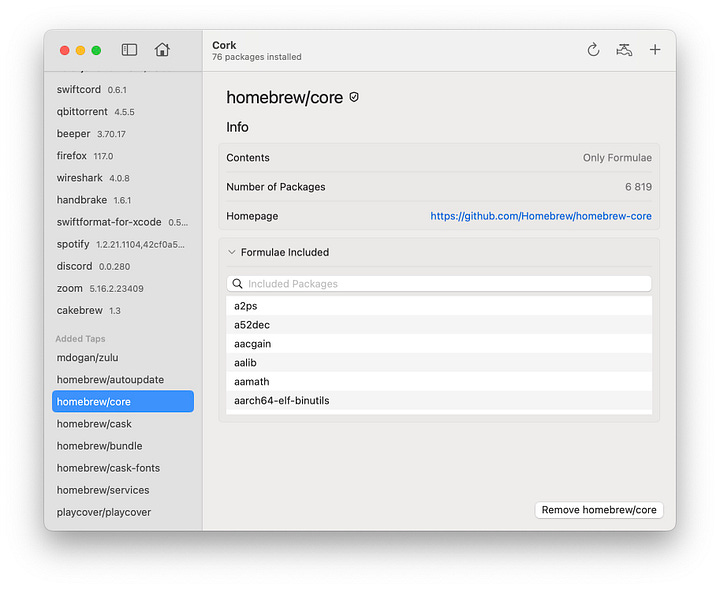Click aacgain in the formulae list

coord(439,343)
